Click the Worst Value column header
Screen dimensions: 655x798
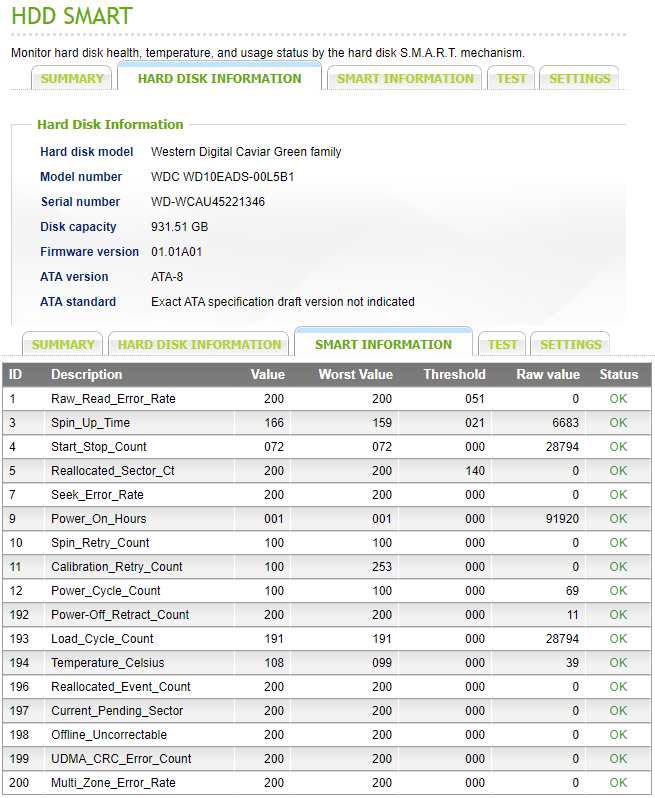point(355,375)
